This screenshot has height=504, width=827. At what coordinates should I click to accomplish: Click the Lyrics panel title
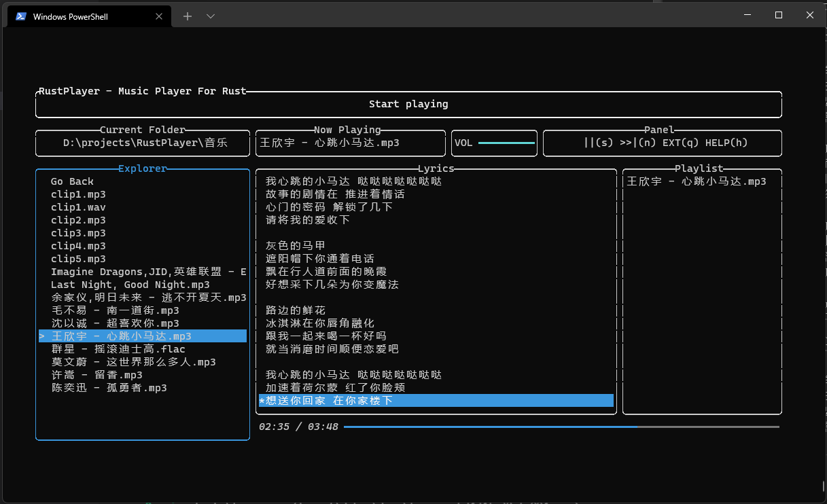(x=436, y=168)
